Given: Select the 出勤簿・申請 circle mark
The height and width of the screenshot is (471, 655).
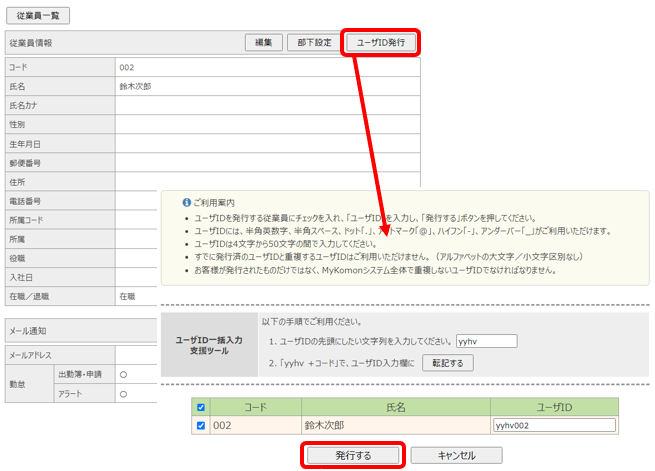Looking at the screenshot, I should 123,375.
